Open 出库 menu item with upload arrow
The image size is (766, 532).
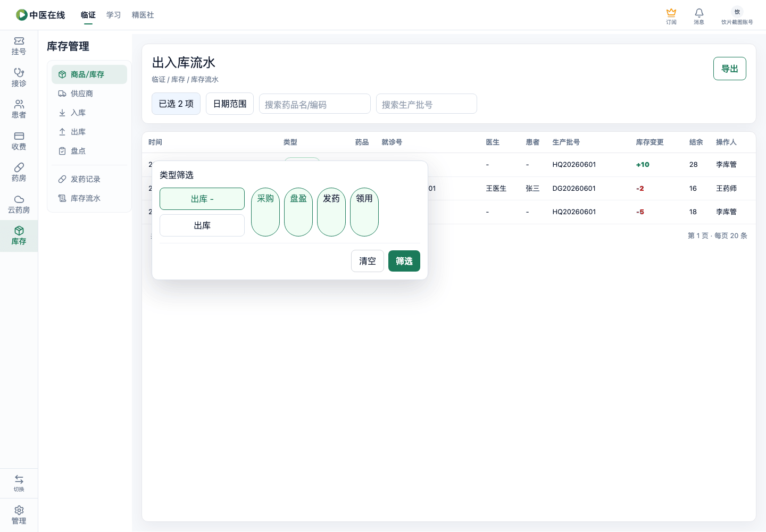click(x=89, y=132)
